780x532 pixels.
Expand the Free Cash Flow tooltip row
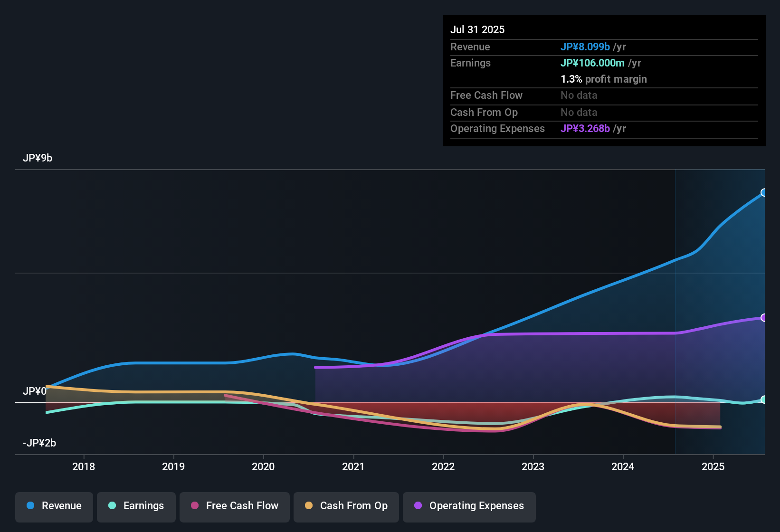(x=486, y=95)
